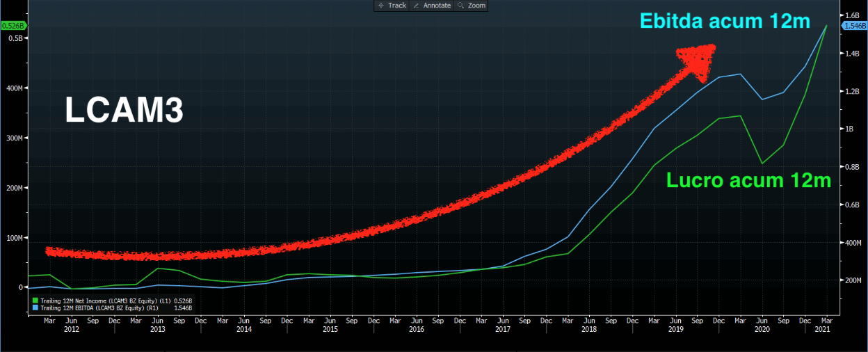Click the 1.2B right axis label
Image resolution: width=868 pixels, height=352 pixels.
tap(852, 91)
